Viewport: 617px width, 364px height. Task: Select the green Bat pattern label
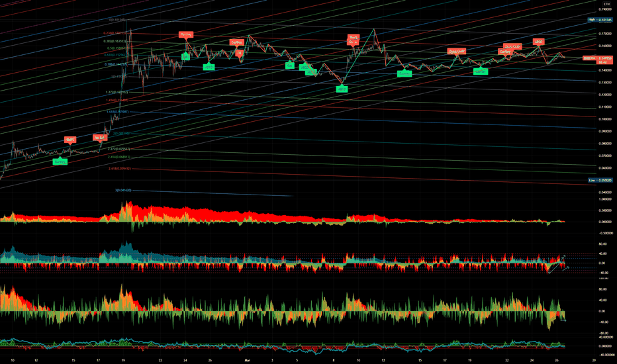[289, 66]
